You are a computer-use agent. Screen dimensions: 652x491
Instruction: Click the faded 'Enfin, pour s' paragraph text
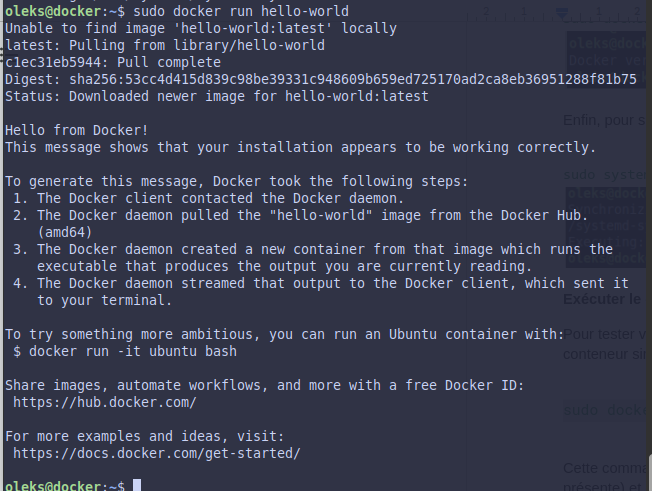tap(604, 121)
